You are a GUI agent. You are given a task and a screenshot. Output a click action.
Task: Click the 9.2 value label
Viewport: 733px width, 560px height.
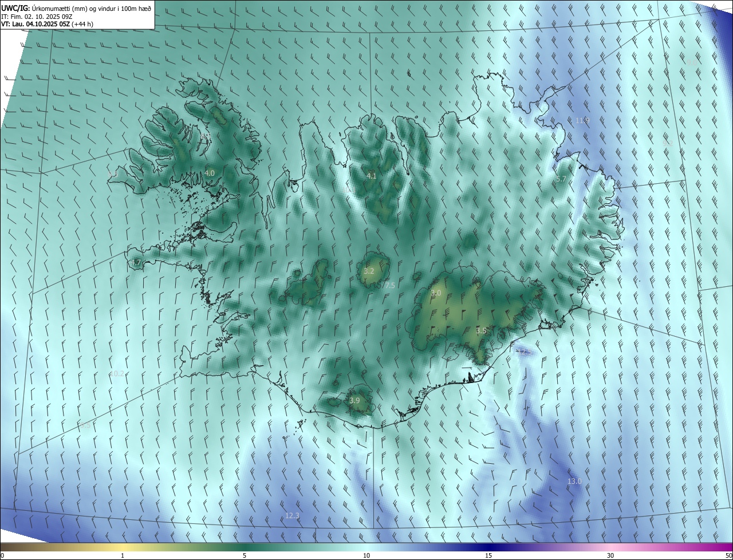click(x=667, y=143)
